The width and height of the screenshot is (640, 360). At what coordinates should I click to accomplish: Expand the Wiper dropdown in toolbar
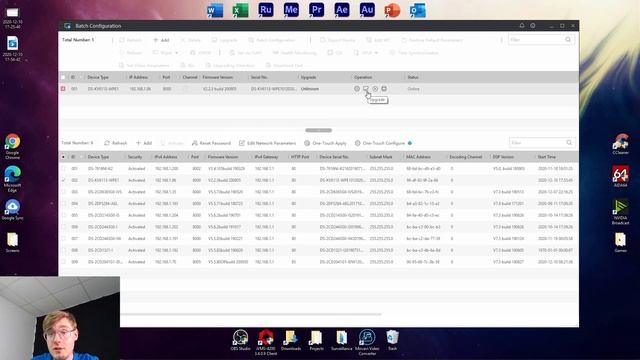point(176,53)
